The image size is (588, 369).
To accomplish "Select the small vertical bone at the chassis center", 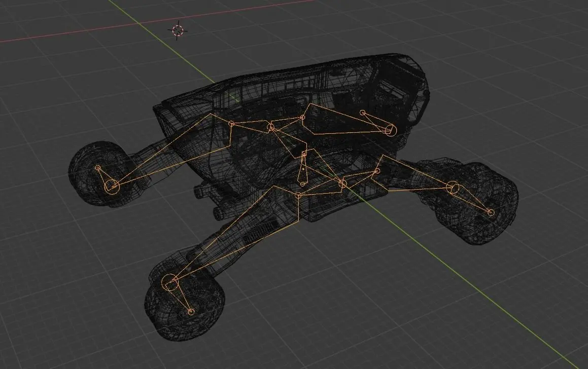I will 303,169.
